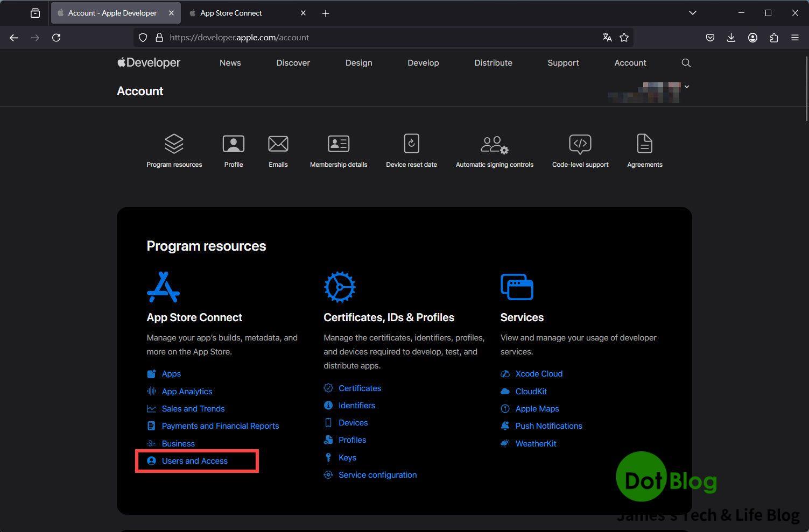Open the list all tabs dropdown arrow

pyautogui.click(x=693, y=13)
